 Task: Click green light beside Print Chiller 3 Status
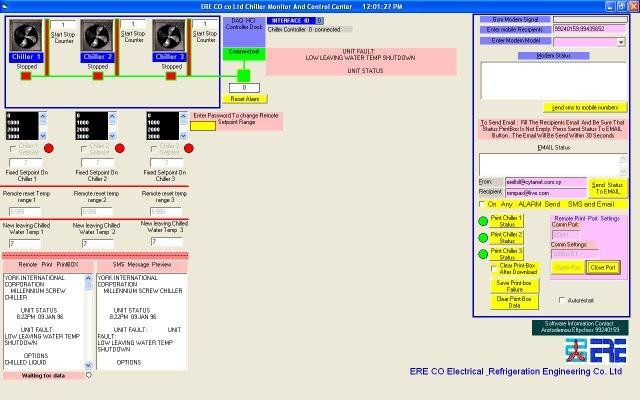483,254
